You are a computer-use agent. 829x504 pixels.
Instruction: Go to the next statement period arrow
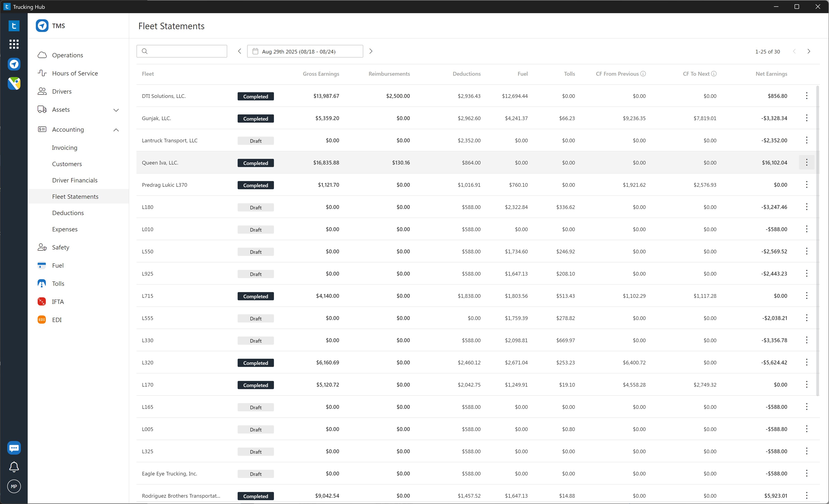pos(371,51)
